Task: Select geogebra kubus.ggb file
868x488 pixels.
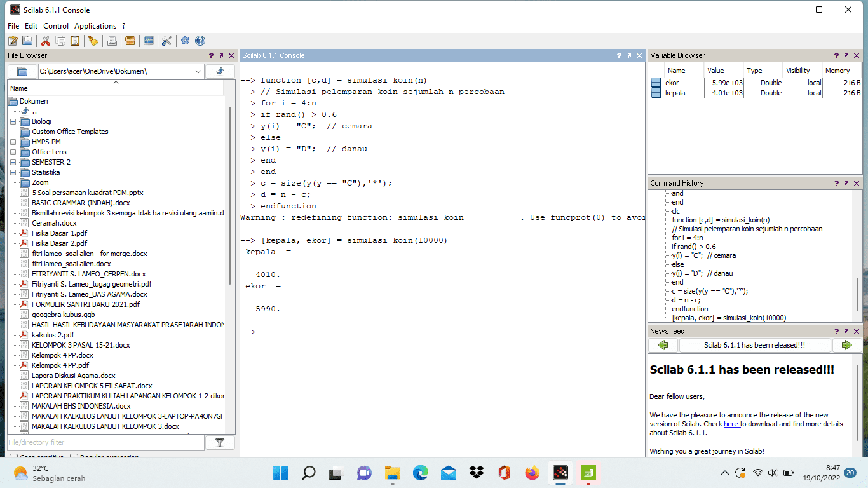Action: pyautogui.click(x=64, y=315)
